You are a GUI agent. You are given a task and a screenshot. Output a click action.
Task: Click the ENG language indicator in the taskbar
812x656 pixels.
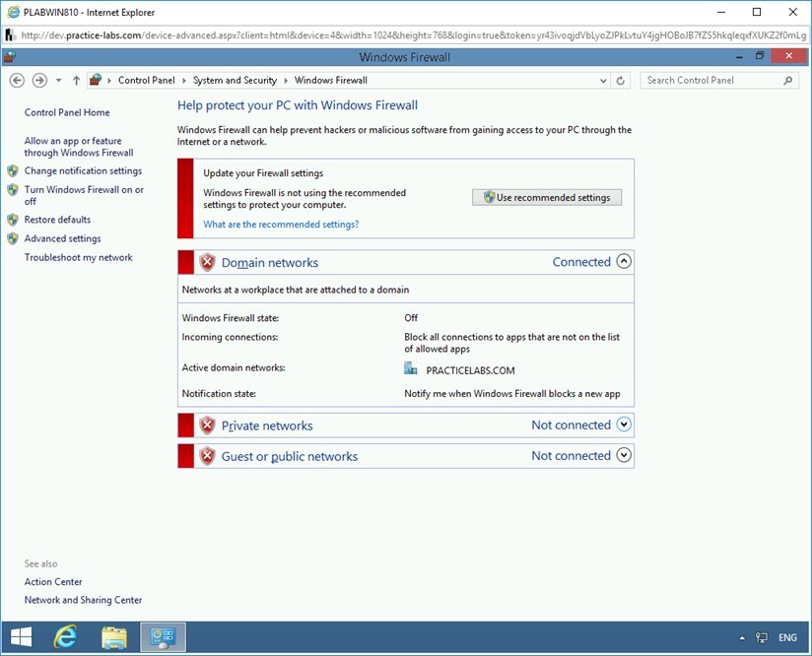(786, 637)
